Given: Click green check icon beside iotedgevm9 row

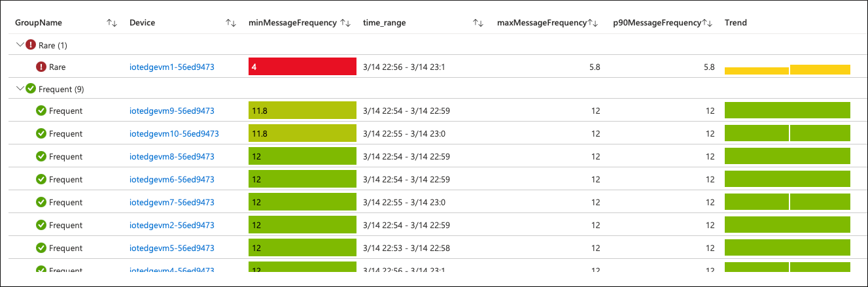Looking at the screenshot, I should pos(41,111).
